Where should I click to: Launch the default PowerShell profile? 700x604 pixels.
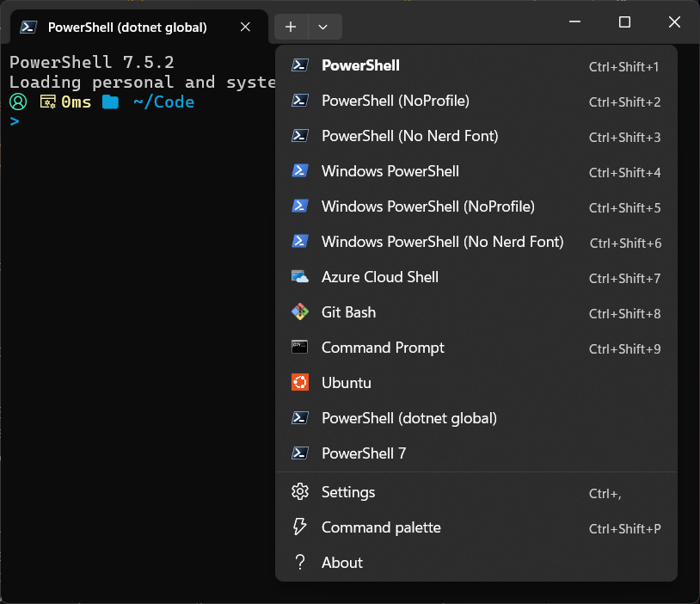tap(476, 65)
